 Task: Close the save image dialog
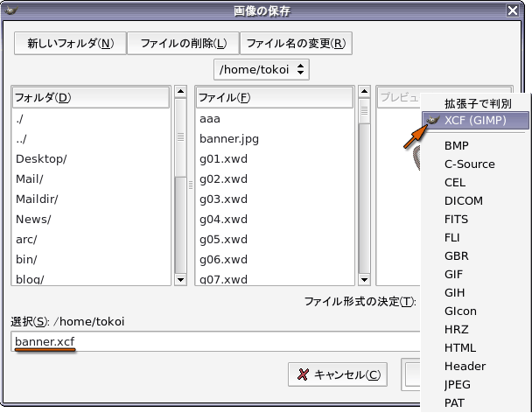pyautogui.click(x=513, y=10)
